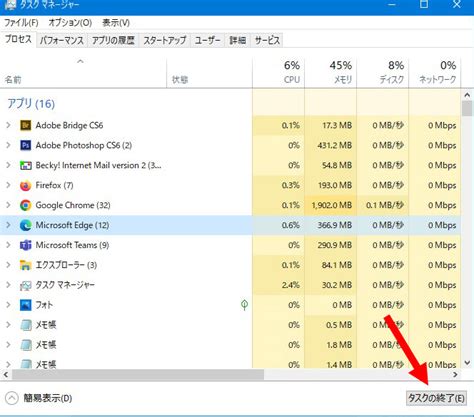This screenshot has height=417, width=474.
Task: Expand the Microsoft Edge (12) process group
Action: [8, 225]
